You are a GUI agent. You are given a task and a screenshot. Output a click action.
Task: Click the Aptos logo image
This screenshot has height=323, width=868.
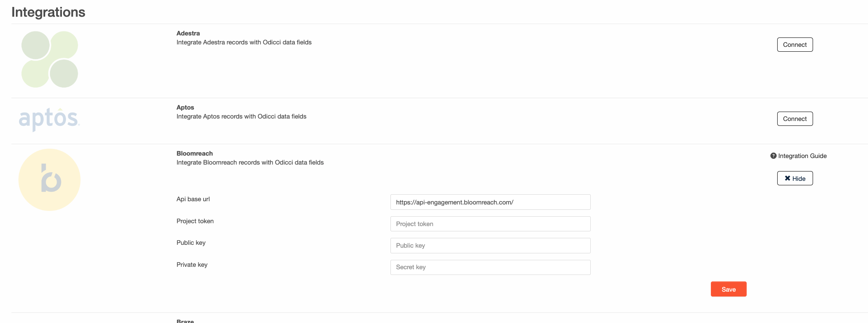49,119
